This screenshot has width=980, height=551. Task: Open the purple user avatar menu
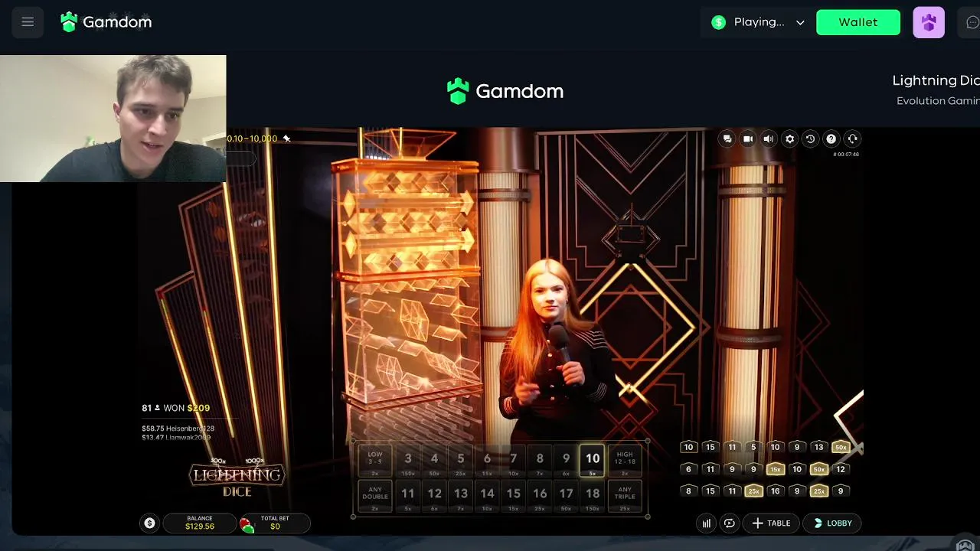(929, 22)
